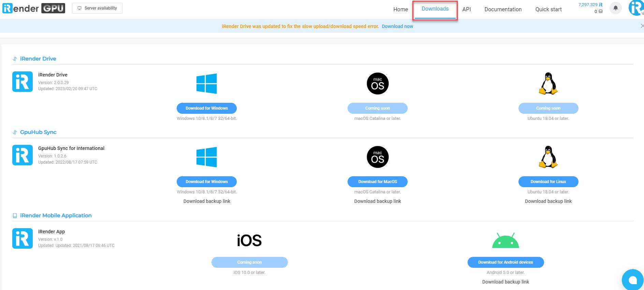Image resolution: width=644 pixels, height=290 pixels.
Task: Download GpuHub Sync for MacOS
Action: coord(378,182)
